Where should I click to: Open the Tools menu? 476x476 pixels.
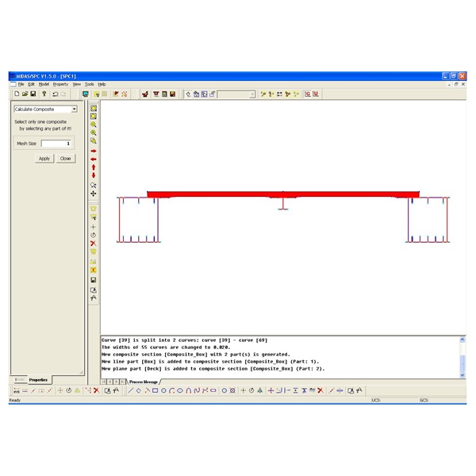pos(89,84)
